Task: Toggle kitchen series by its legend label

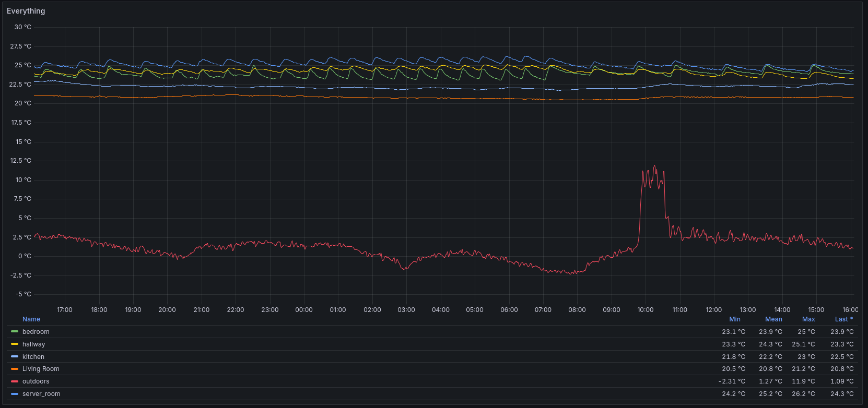Action: point(33,357)
